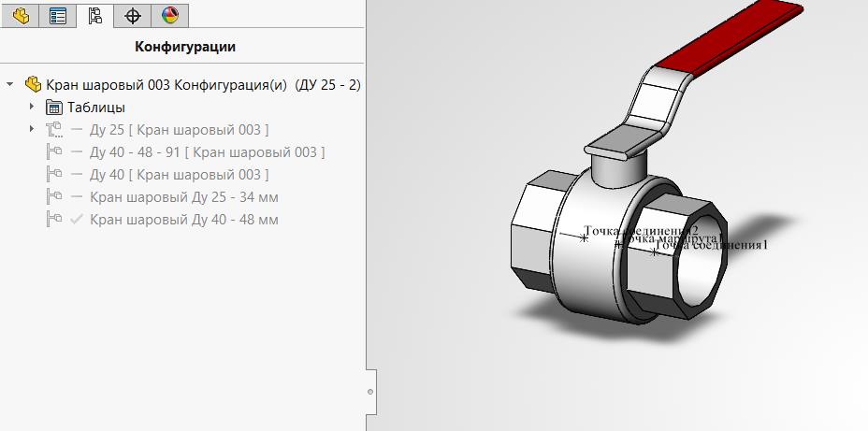Image resolution: width=868 pixels, height=431 pixels.
Task: Click the right hexagonal nut opening
Action: pos(701,259)
